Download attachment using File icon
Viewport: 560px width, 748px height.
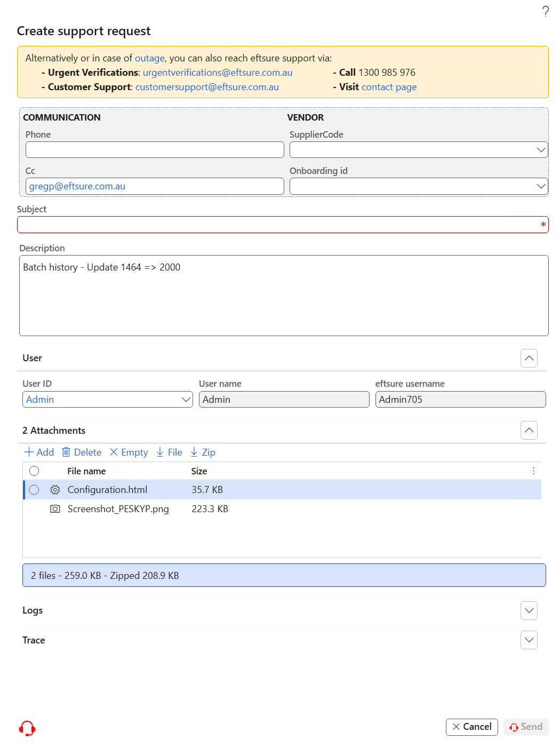(160, 452)
